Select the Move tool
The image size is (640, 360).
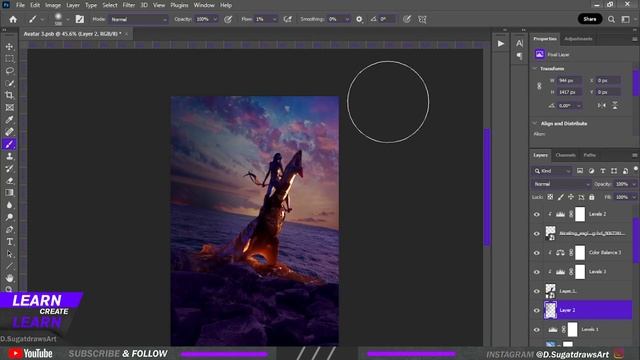[x=9, y=47]
